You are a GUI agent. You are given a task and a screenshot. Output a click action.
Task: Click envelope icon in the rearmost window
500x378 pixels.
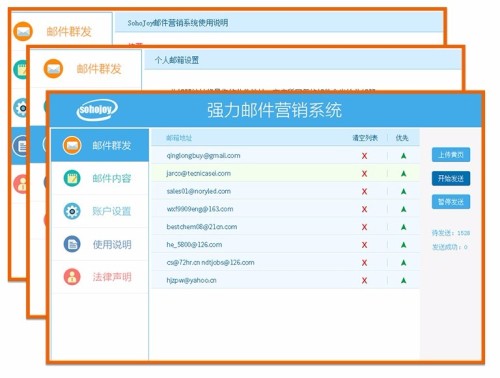pyautogui.click(x=23, y=31)
